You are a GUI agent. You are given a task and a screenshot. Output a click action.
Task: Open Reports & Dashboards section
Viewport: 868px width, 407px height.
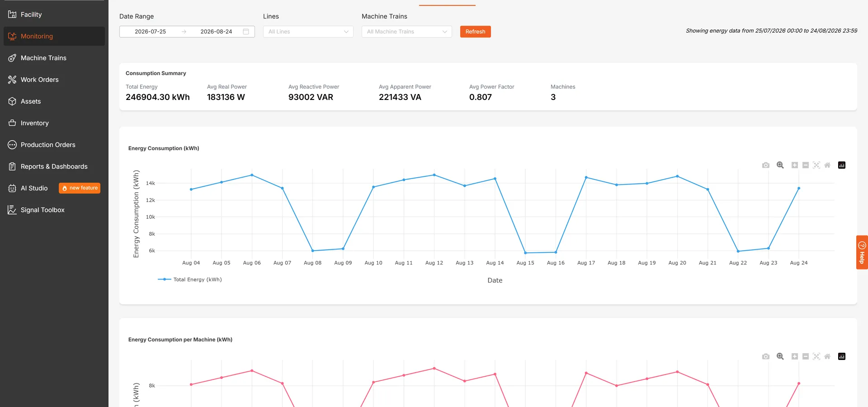54,166
